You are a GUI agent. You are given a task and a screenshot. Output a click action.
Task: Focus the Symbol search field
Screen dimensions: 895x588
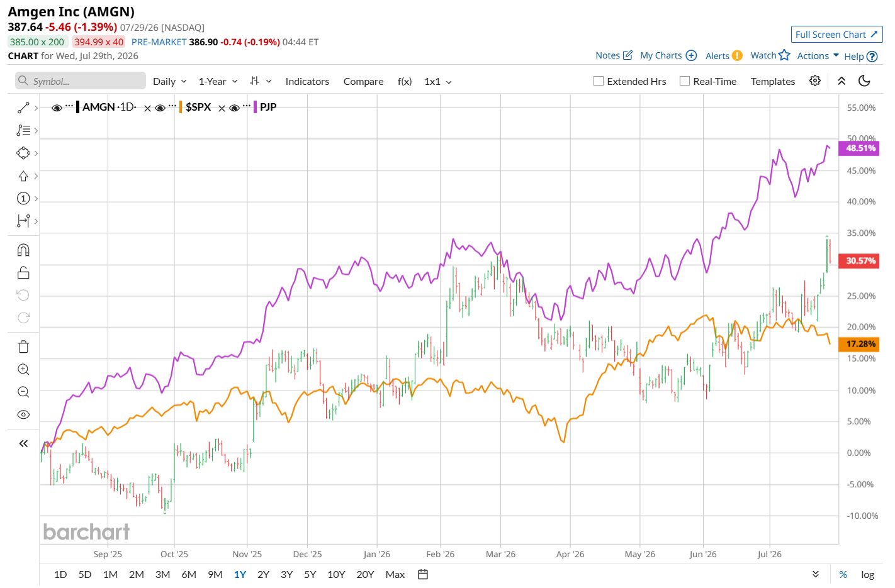pos(81,81)
